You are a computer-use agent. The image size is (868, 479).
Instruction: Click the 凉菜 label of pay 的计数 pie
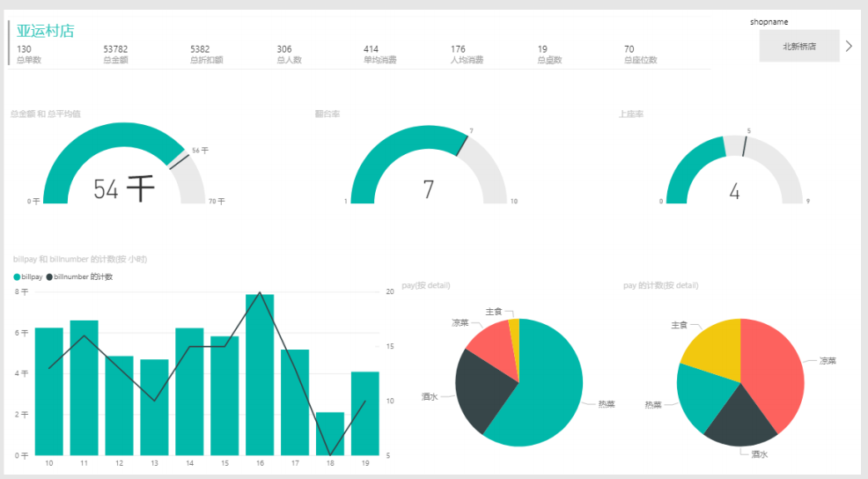[828, 360]
